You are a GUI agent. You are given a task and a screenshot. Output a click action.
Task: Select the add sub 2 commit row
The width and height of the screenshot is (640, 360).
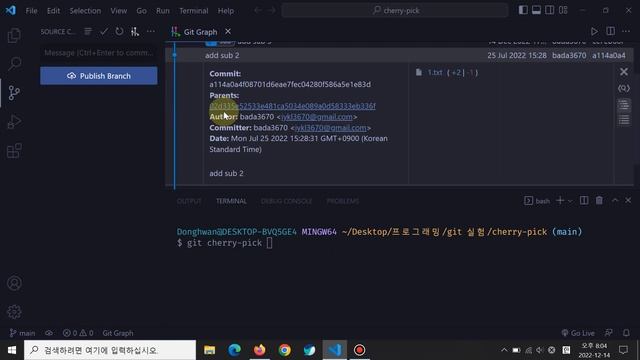399,56
